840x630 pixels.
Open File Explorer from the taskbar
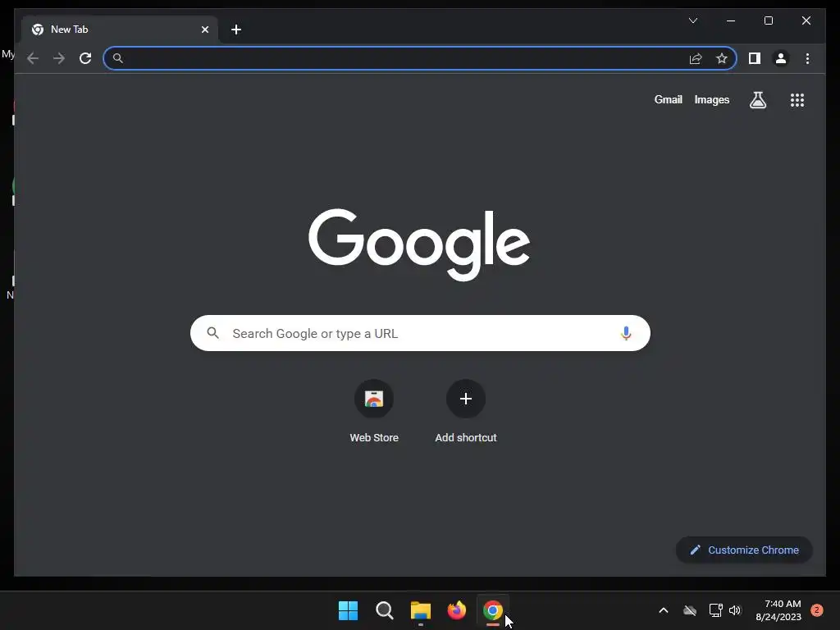click(421, 610)
